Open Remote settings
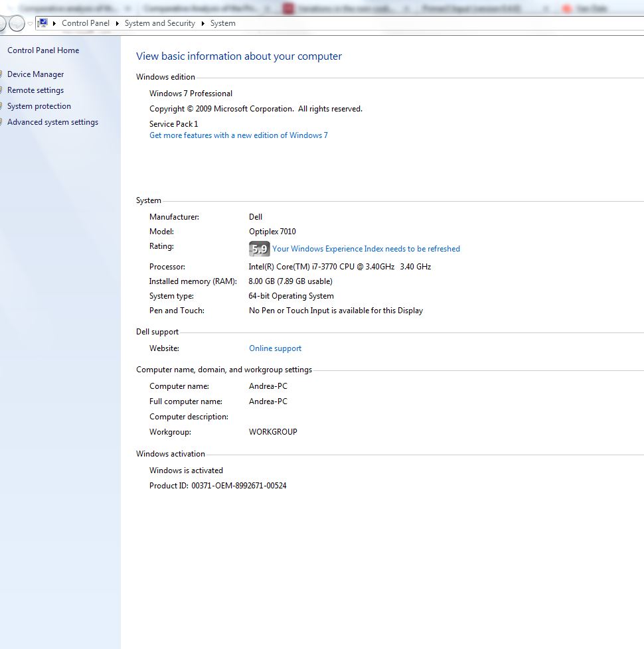 tap(35, 90)
